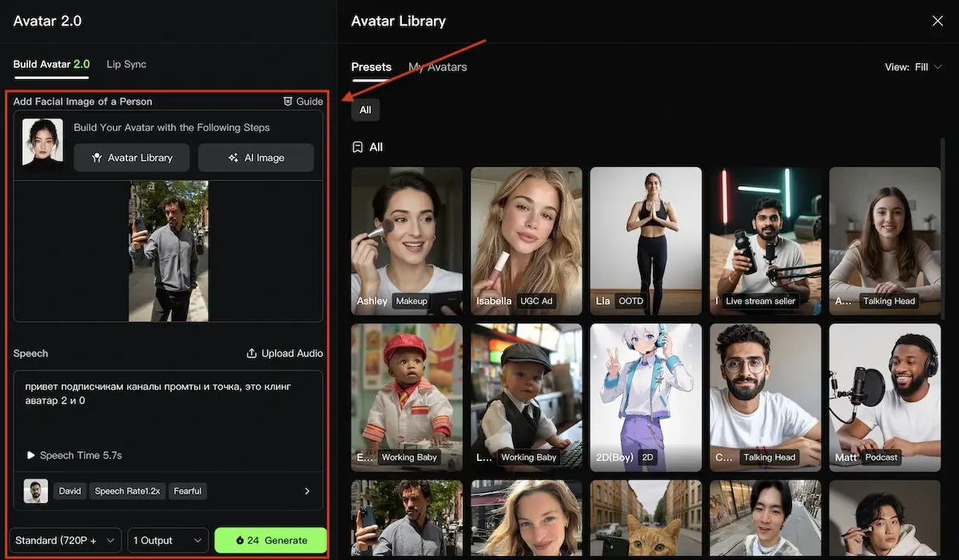Select the woman Talking Head avatar
Screen dimensions: 959x560
point(885,240)
